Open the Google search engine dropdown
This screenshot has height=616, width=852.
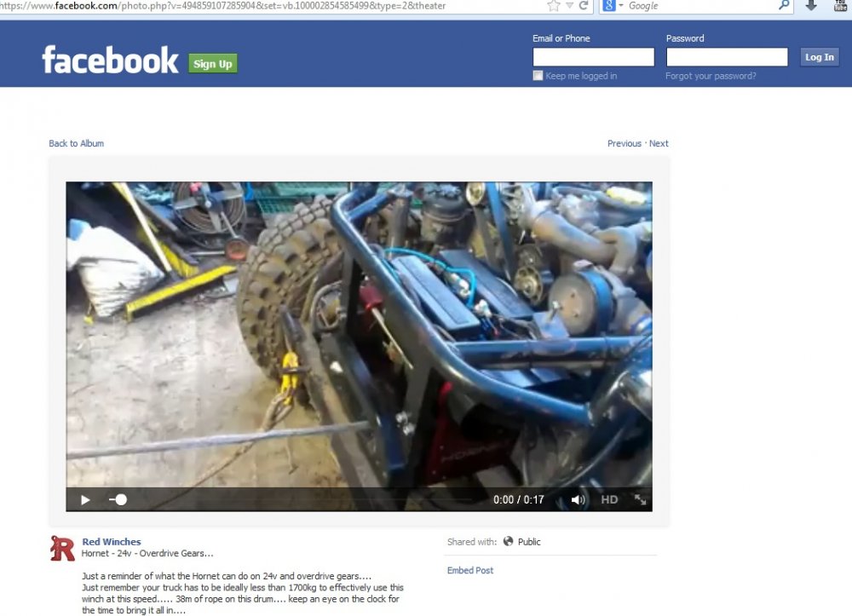click(x=620, y=6)
